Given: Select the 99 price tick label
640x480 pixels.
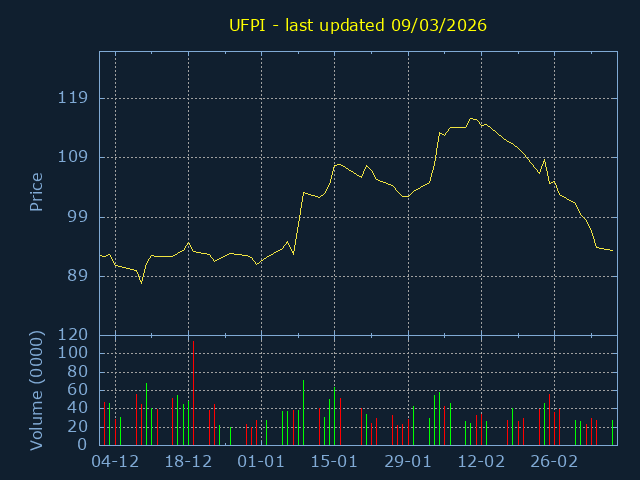Looking at the screenshot, I should [80, 217].
